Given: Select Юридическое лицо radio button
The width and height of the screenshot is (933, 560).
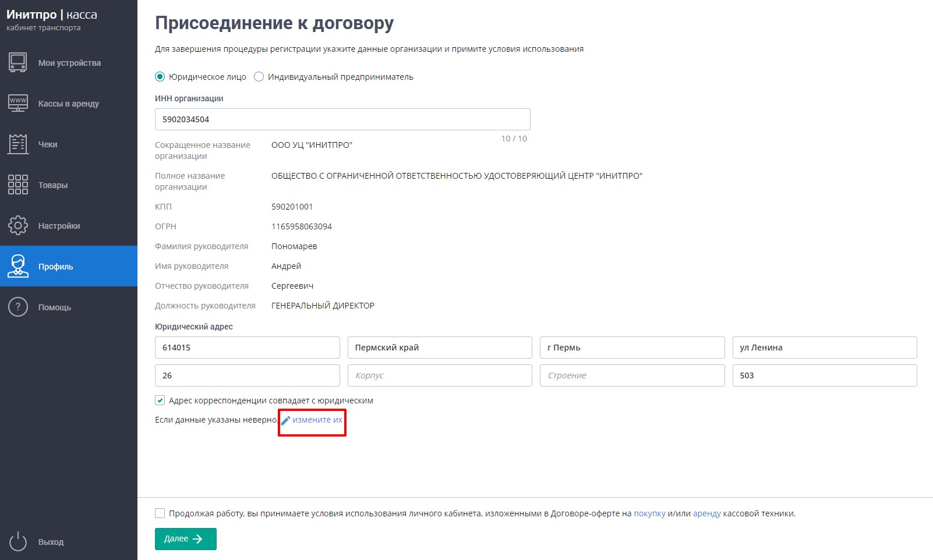Looking at the screenshot, I should point(160,77).
